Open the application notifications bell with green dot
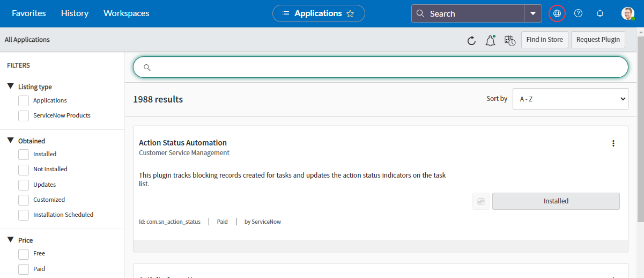The image size is (644, 278). point(490,40)
